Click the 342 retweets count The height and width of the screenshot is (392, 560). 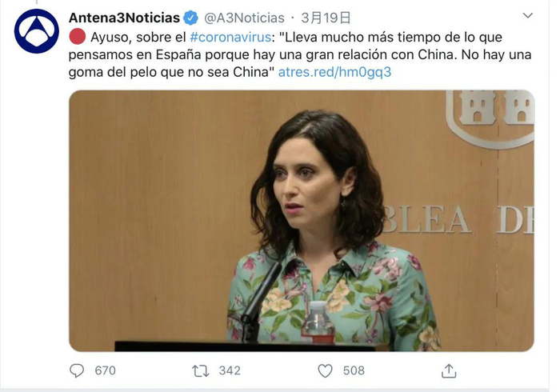click(x=230, y=370)
